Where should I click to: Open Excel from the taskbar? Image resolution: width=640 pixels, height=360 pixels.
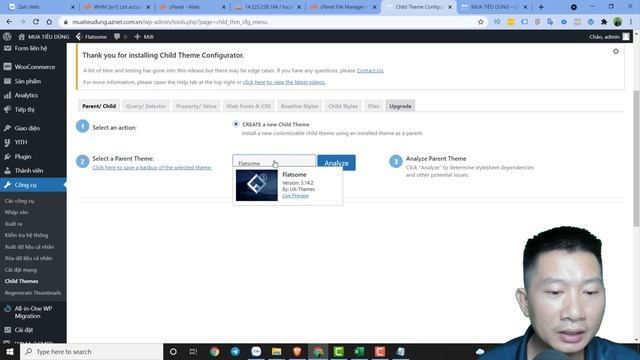click(x=359, y=351)
